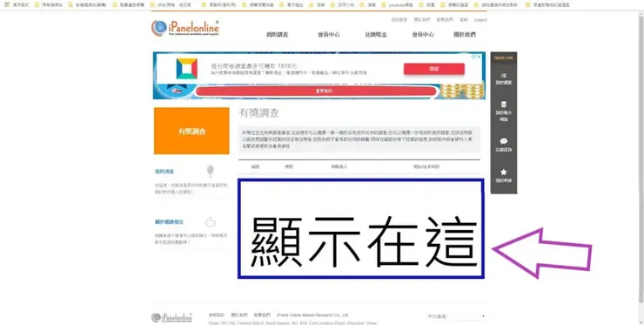Screen dimensions: 644x325
Task: Click the 開始/結束時間 column header
Action: coord(426,166)
